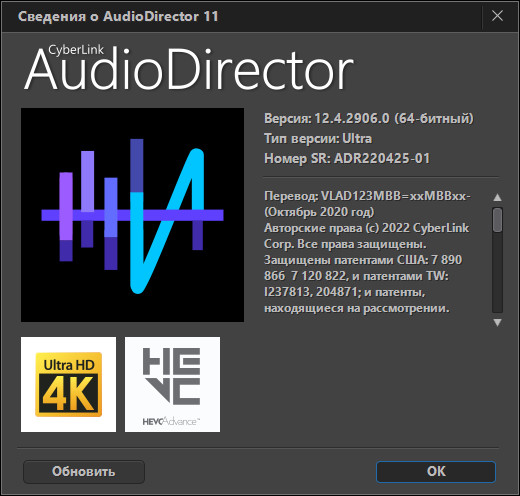520x496 pixels.
Task: Click the (Октябрь 2020 год) line
Action: pyautogui.click(x=319, y=212)
